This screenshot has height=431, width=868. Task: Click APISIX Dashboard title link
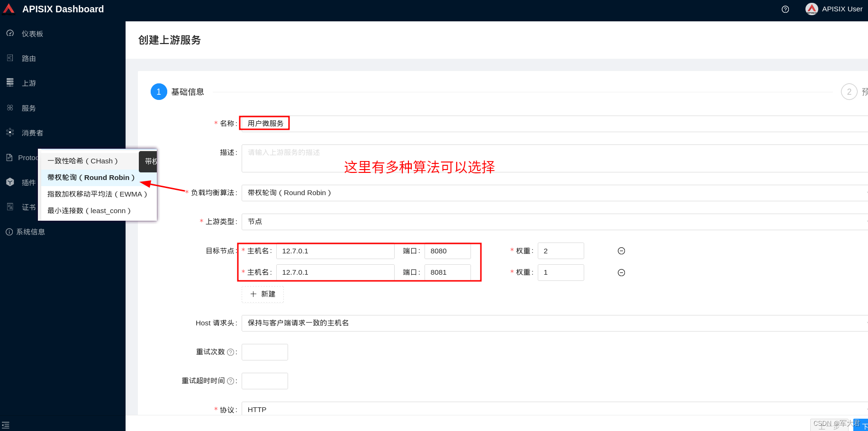click(63, 9)
